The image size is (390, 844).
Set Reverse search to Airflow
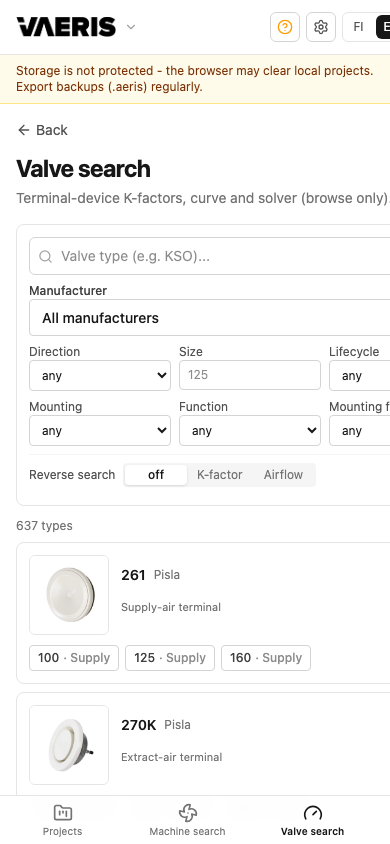(x=283, y=475)
